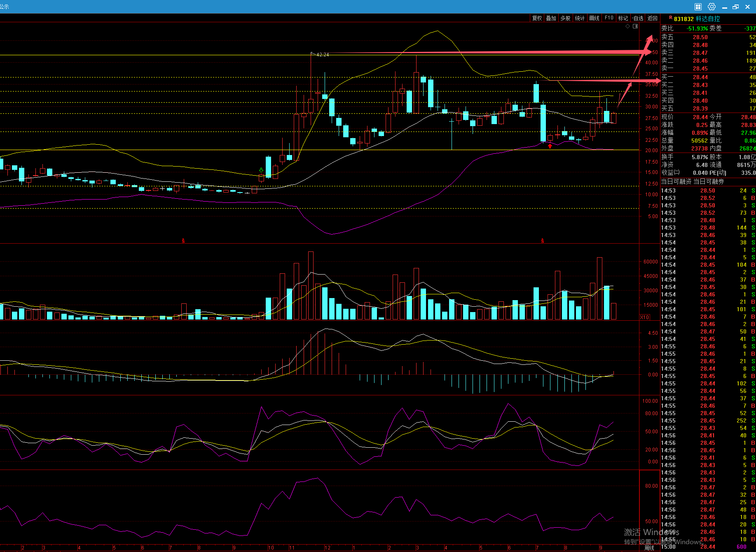Screen dimensions: 756x552
Task: Click the red up-arrow buy signal marker
Action: 550,146
